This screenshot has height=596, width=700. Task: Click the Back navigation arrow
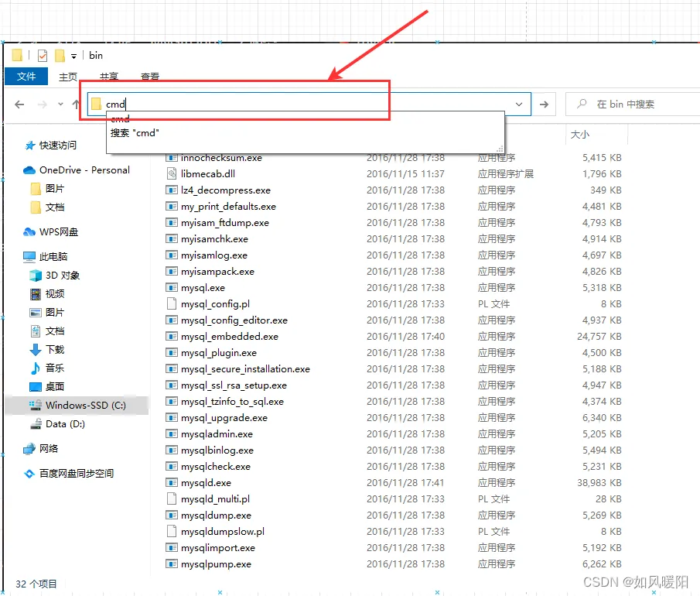(x=19, y=104)
